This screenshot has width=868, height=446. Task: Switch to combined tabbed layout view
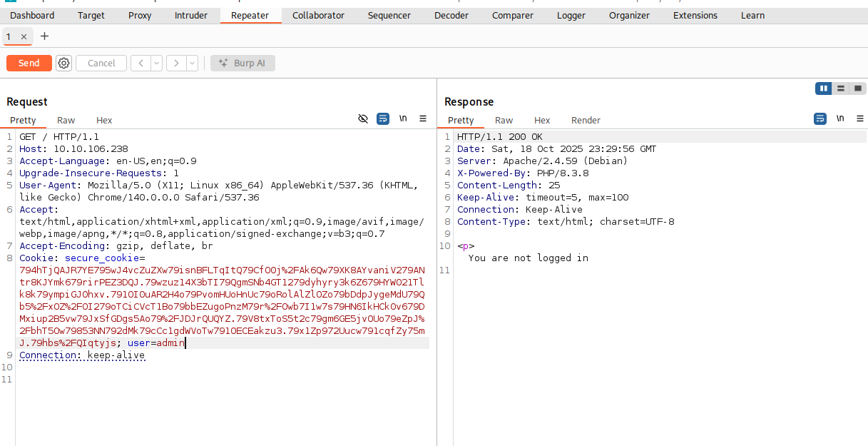[x=857, y=88]
